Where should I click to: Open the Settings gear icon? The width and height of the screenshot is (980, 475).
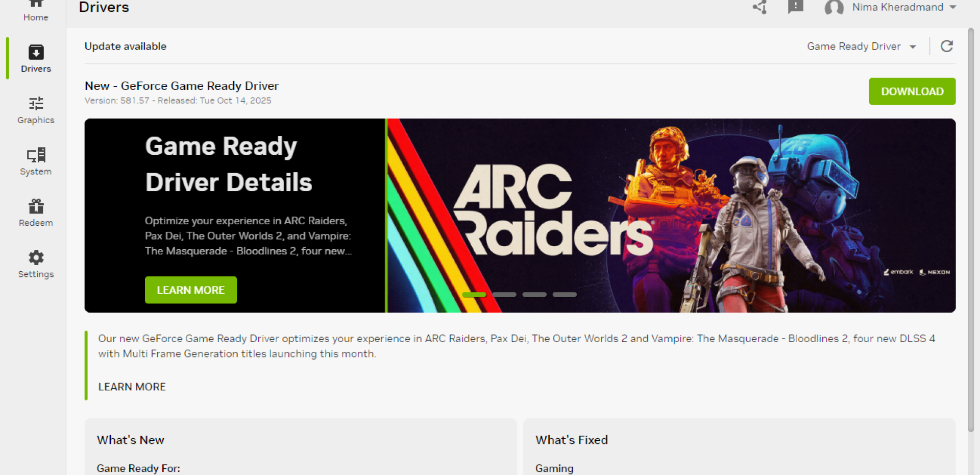click(36, 257)
